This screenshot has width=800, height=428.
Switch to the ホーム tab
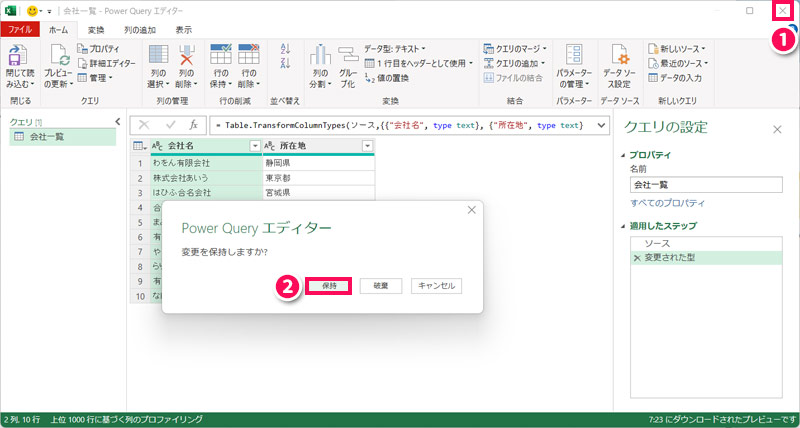(x=58, y=30)
